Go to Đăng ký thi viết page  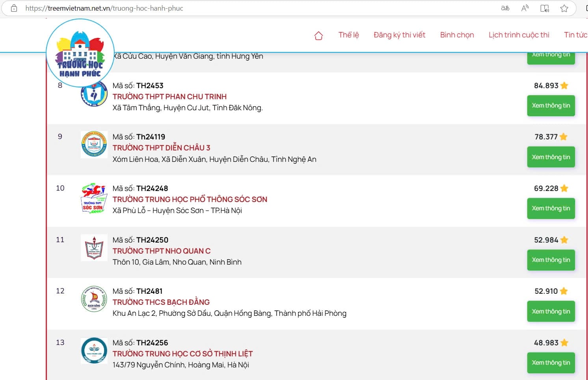399,35
